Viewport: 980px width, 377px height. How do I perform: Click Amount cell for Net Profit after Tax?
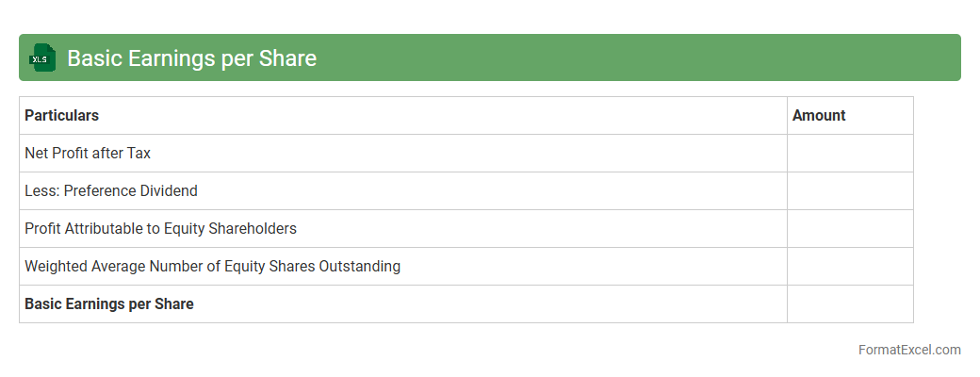(850, 154)
